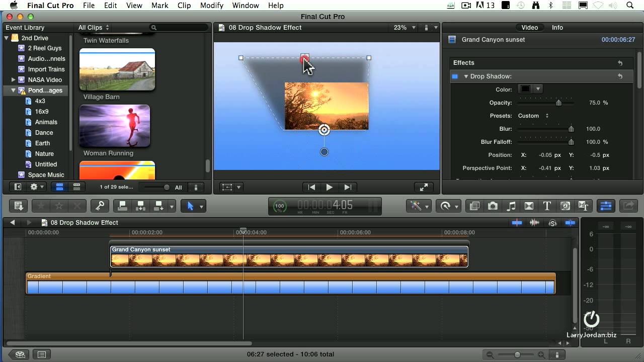Click the black shadow color swatch
Screen dimensions: 644x362
tap(525, 89)
